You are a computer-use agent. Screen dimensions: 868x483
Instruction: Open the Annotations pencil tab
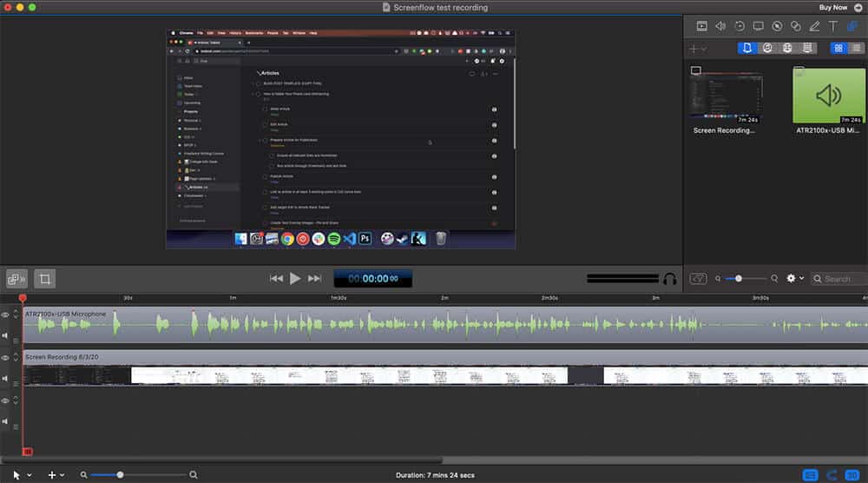(814, 26)
